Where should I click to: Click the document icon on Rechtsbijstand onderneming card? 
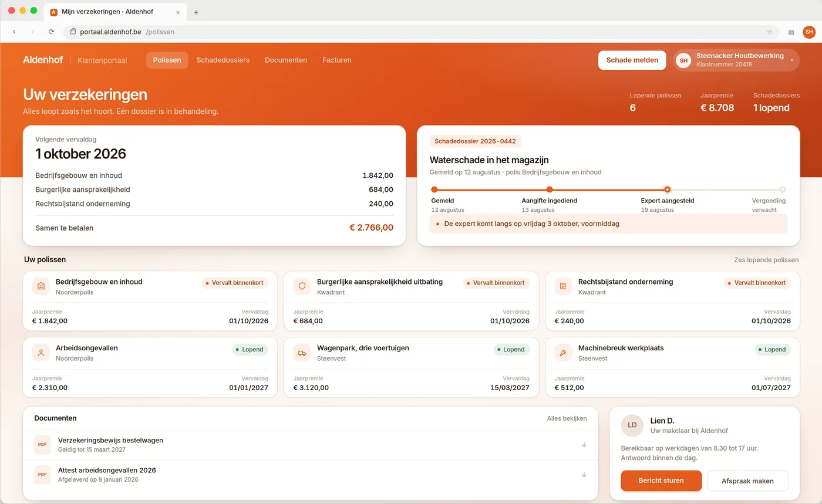pos(564,286)
